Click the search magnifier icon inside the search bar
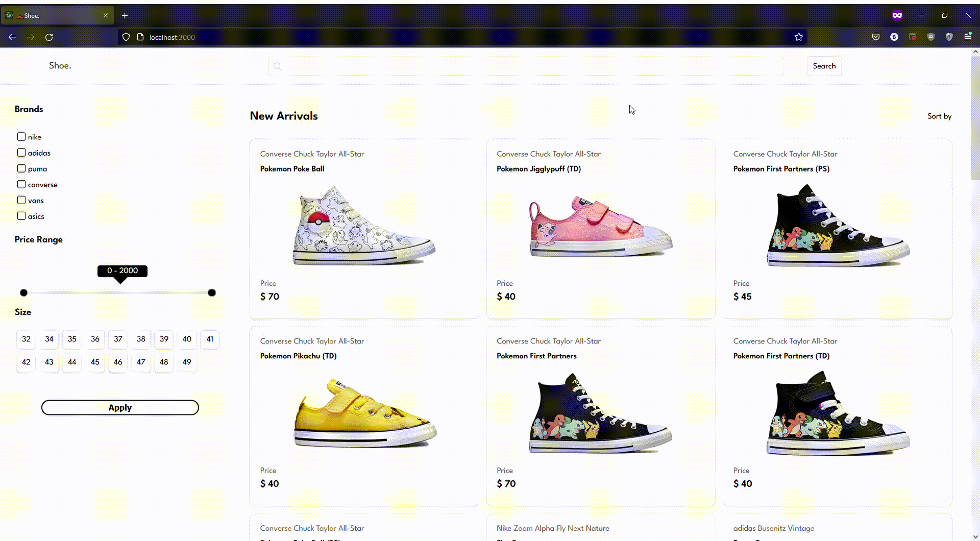Image resolution: width=980 pixels, height=541 pixels. [278, 66]
